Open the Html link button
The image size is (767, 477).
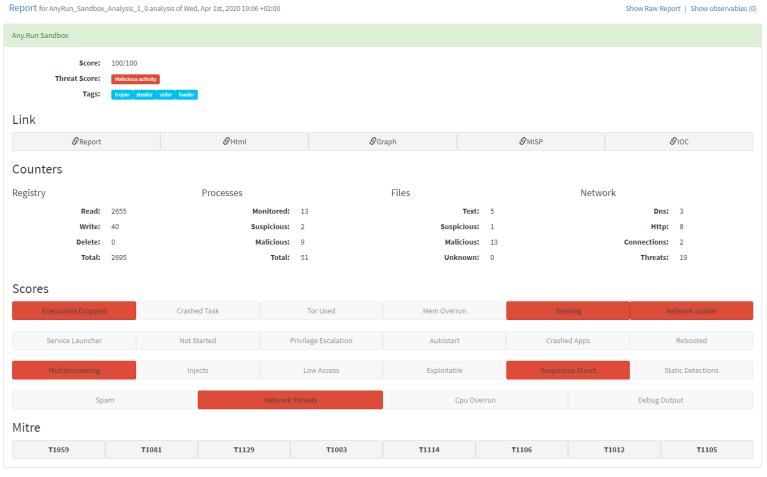click(234, 142)
